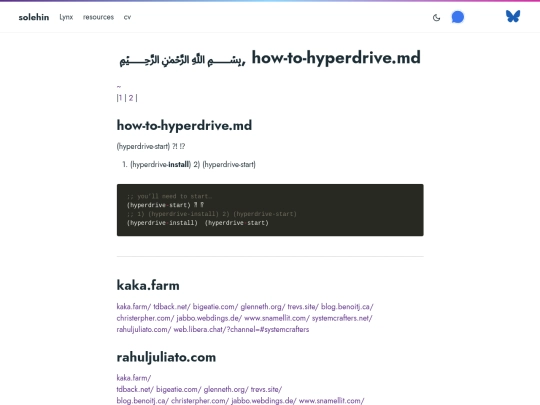Open the blue chat bubble icon
Viewport: 540px width, 405px height.
pos(458,17)
